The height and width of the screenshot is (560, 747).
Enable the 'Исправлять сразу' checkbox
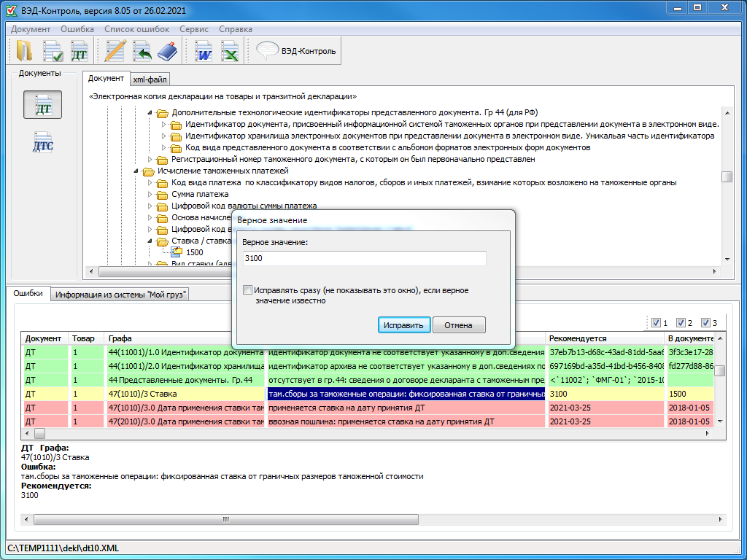[248, 290]
